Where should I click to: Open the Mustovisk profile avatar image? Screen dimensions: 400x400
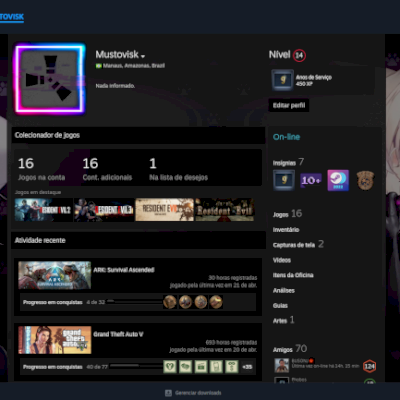(50, 79)
